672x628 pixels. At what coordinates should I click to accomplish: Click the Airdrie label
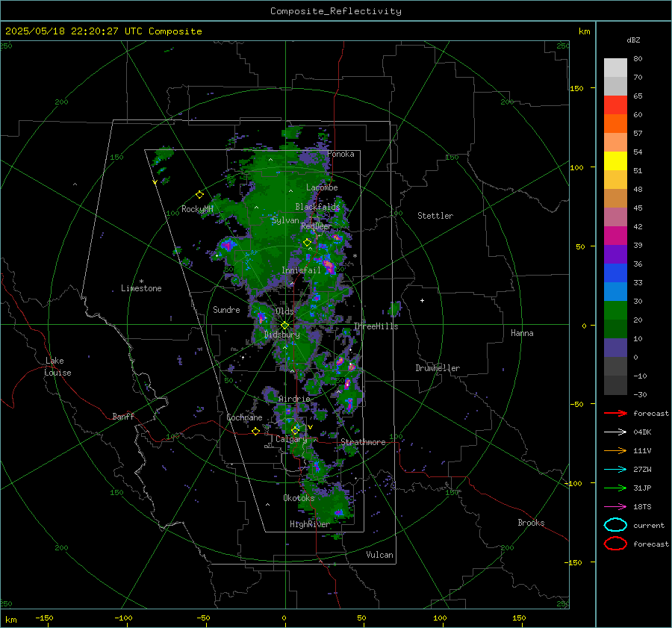coord(294,399)
